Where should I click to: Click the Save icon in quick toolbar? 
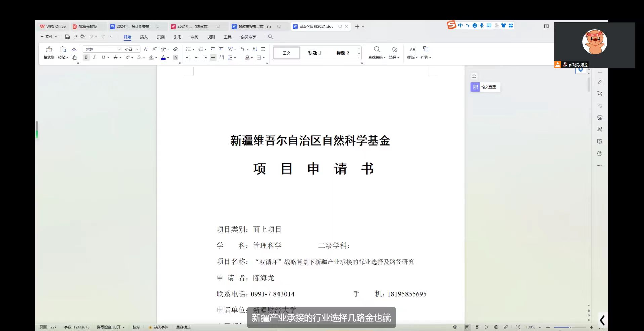point(67,37)
